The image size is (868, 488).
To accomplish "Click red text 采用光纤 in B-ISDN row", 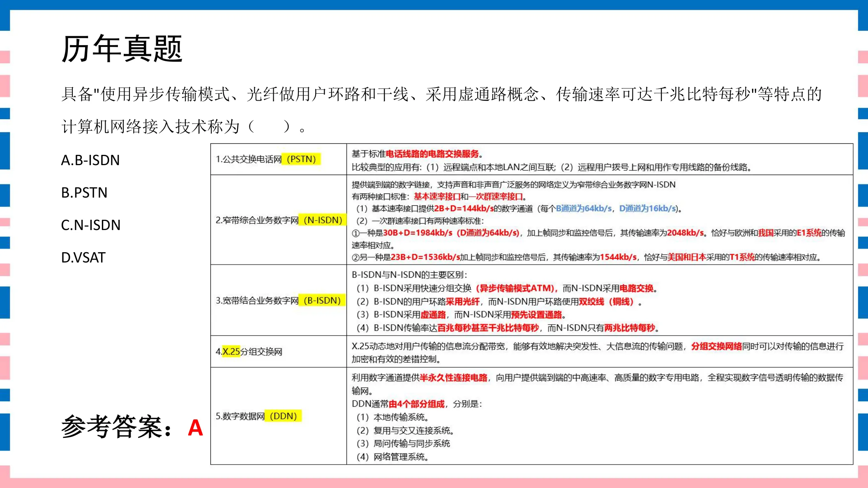I will [x=463, y=302].
